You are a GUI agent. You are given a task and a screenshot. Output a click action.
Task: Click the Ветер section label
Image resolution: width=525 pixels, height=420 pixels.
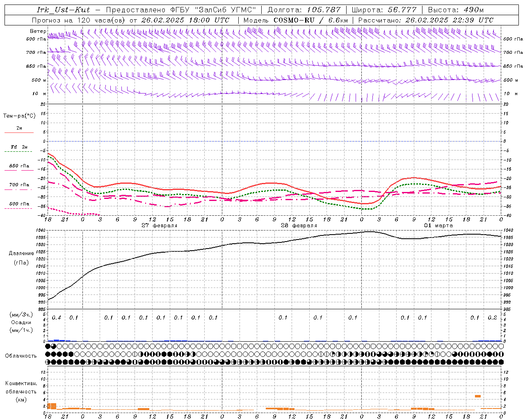pyautogui.click(x=38, y=31)
